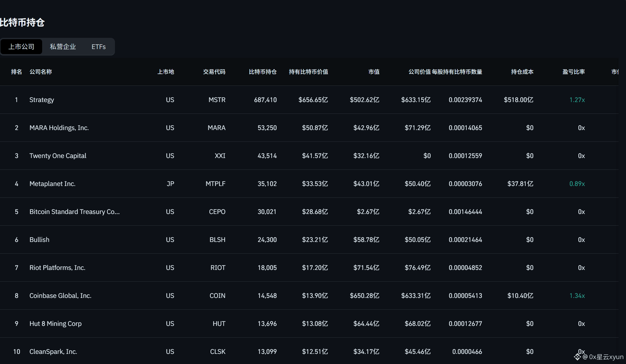The image size is (626, 364).
Task: Select the ETFs tab
Action: (x=98, y=47)
